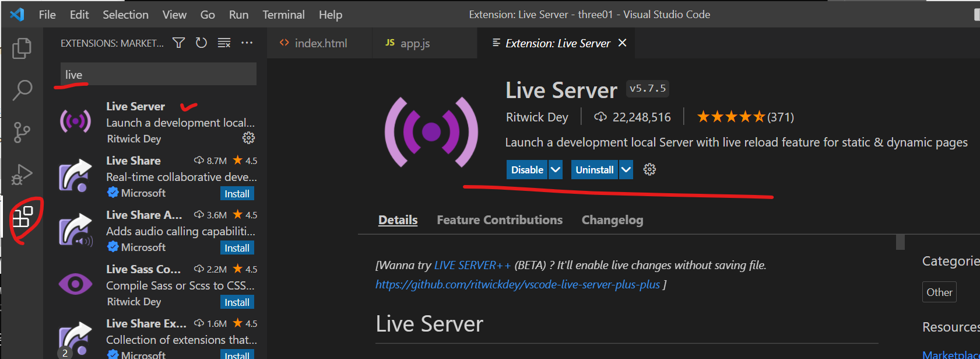The width and height of the screenshot is (980, 359).
Task: Open the Go menu
Action: [208, 15]
